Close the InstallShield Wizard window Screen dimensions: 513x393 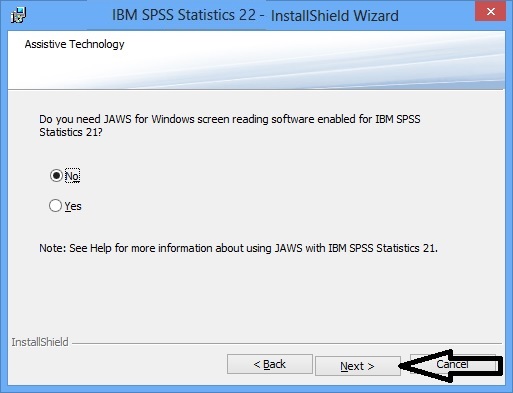point(490,12)
